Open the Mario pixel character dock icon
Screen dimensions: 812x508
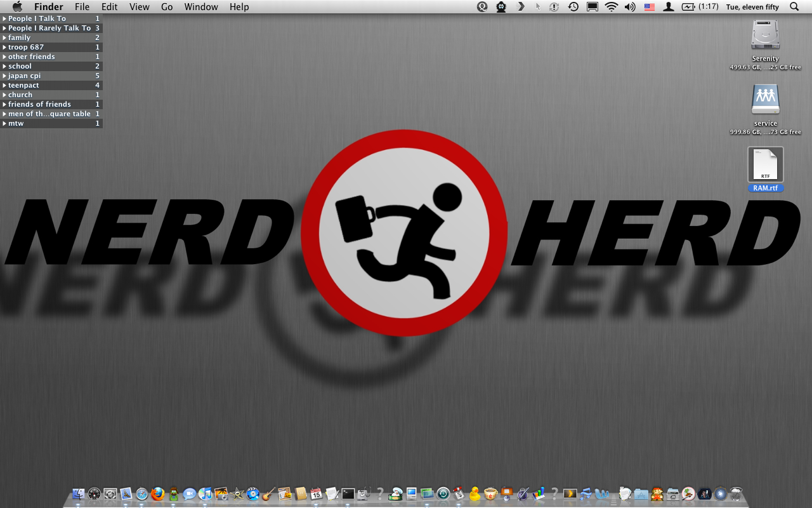click(x=657, y=493)
